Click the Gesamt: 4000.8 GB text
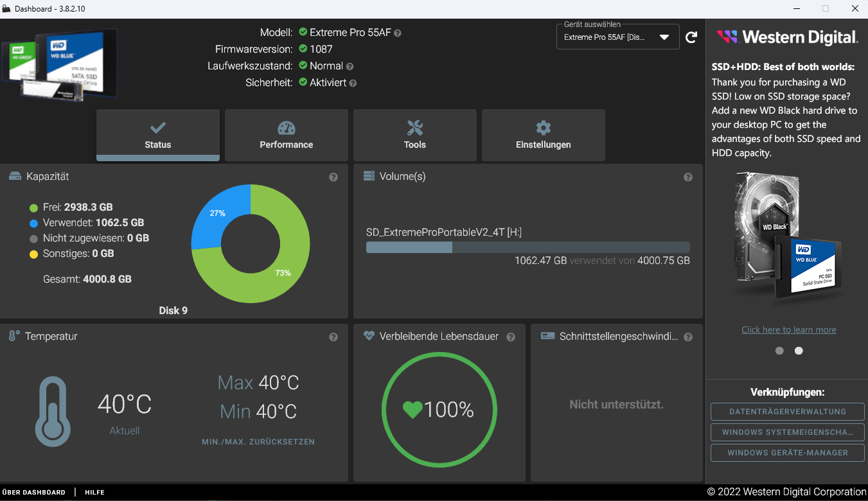 (x=87, y=279)
